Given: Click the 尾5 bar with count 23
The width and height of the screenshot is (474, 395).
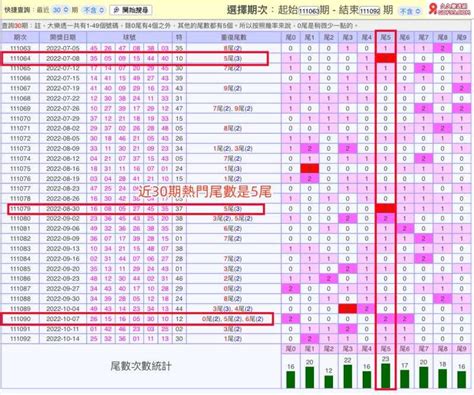Looking at the screenshot, I should point(386,376).
